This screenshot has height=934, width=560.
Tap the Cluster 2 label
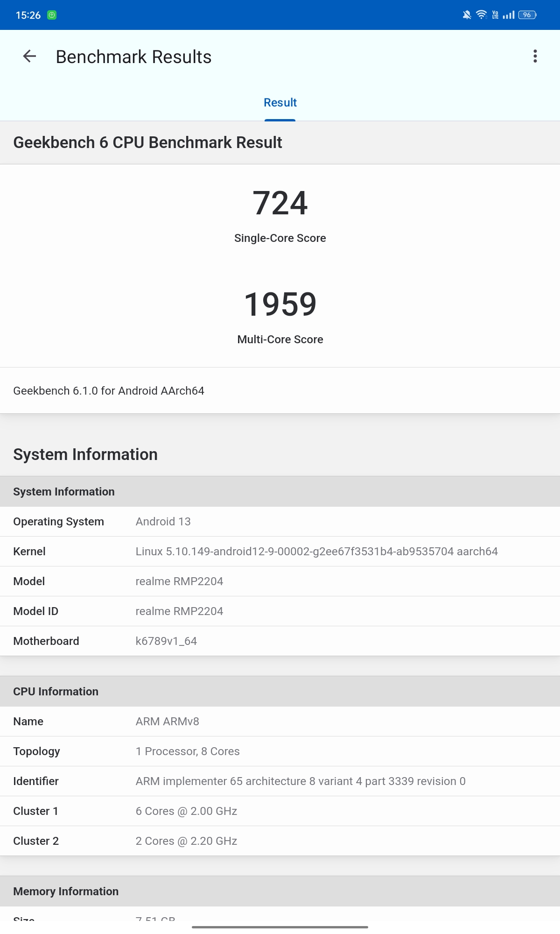(x=36, y=841)
